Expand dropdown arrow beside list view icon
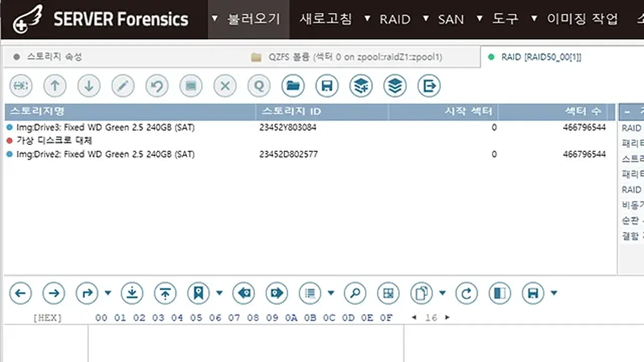The height and width of the screenshot is (362, 644). pyautogui.click(x=331, y=293)
